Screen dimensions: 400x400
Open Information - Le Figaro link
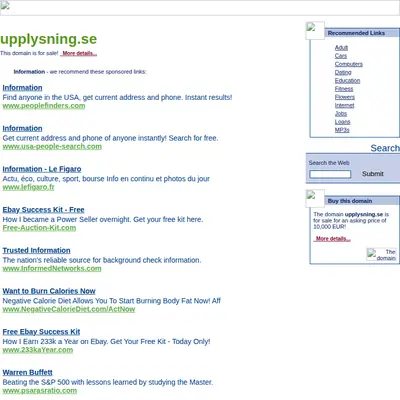[42, 169]
